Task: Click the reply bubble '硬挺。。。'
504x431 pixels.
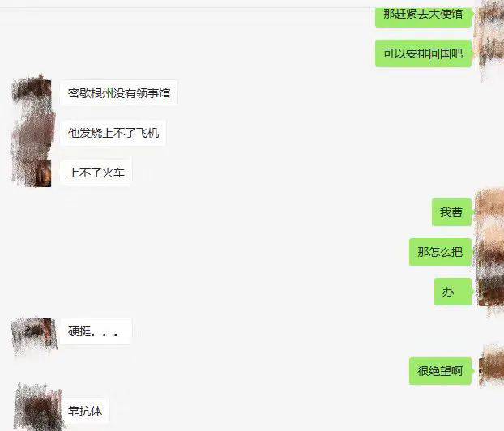Action: (x=96, y=331)
